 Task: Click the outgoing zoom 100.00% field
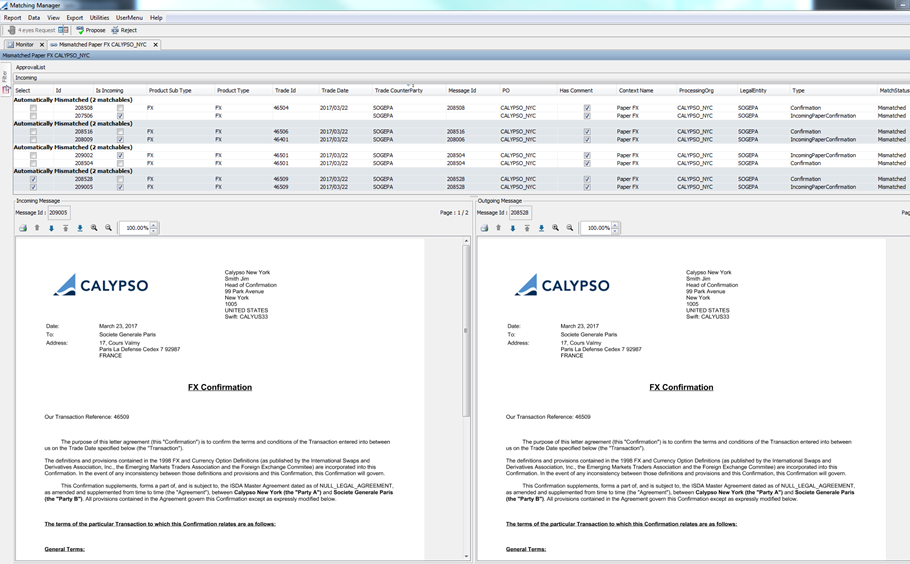tap(596, 228)
